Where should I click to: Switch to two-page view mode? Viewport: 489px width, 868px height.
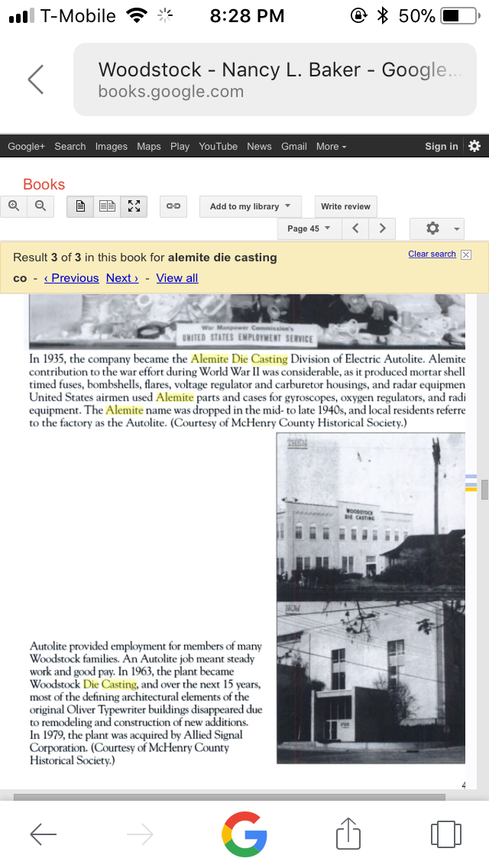(107, 206)
